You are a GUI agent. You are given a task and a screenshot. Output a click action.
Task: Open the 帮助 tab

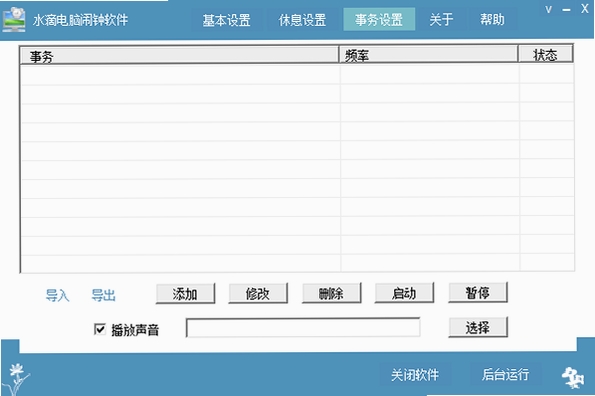point(492,19)
